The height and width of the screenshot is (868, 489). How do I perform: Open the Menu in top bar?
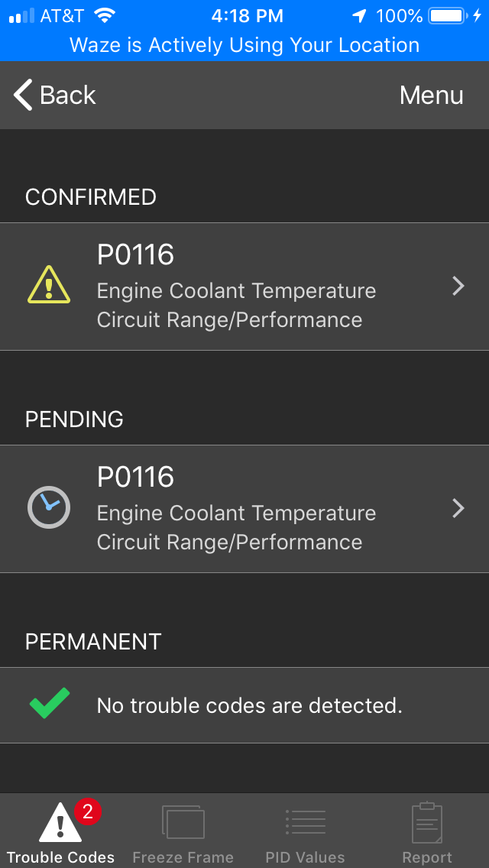[x=431, y=96]
